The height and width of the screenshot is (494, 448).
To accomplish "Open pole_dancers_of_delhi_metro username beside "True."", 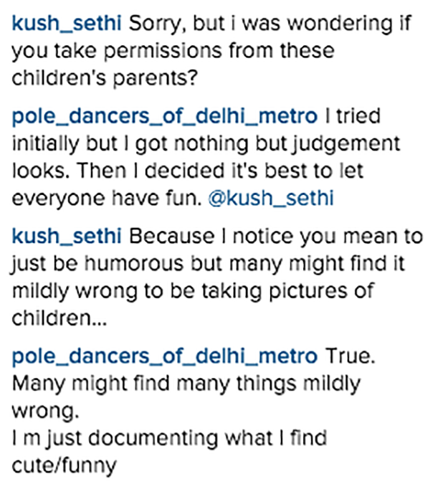I will click(x=165, y=356).
